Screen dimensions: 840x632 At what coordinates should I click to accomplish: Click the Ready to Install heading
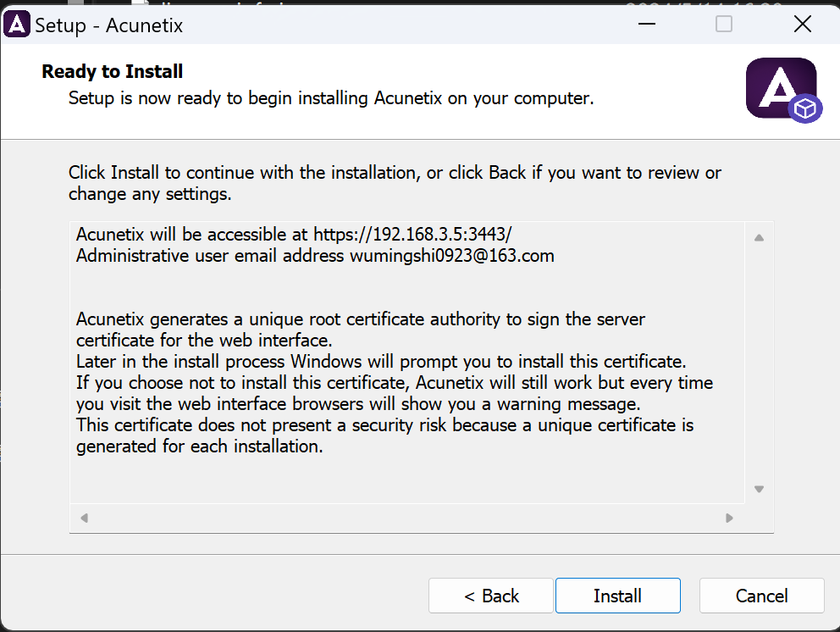point(112,71)
